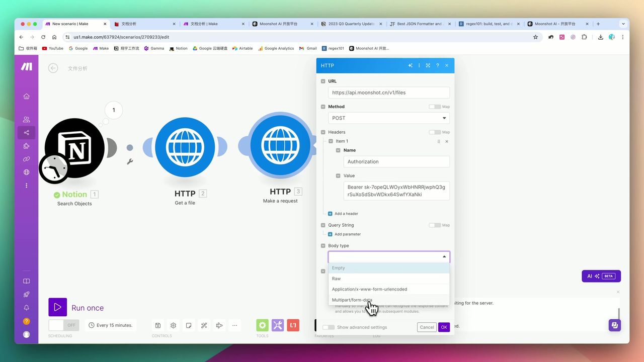Click the Notion Search Objects module
The height and width of the screenshot is (362, 644).
(74, 148)
